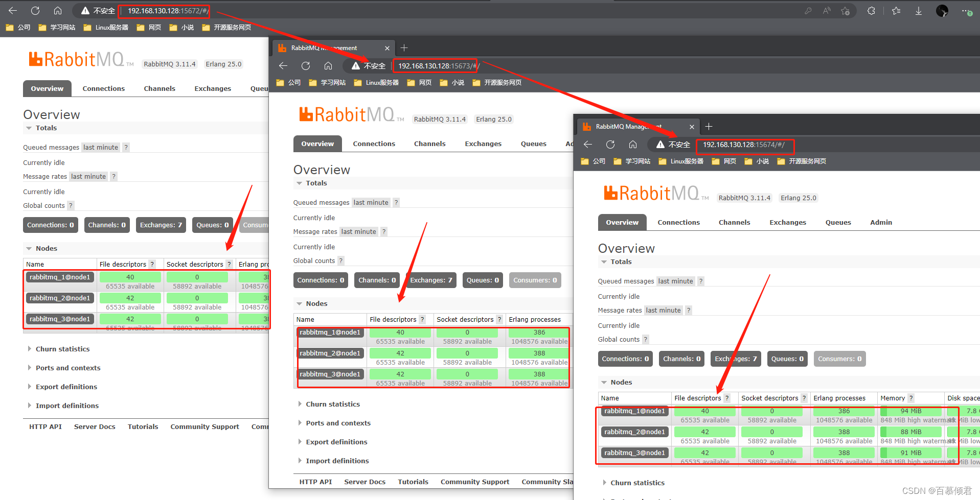Click the read aloud icon in top toolbar
Screen dimensions: 980x500
827,11
